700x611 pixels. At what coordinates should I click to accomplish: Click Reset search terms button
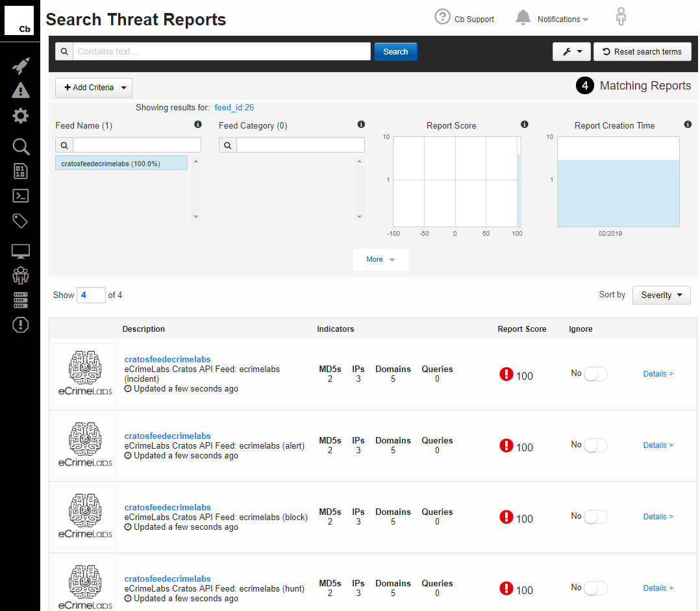pos(642,52)
